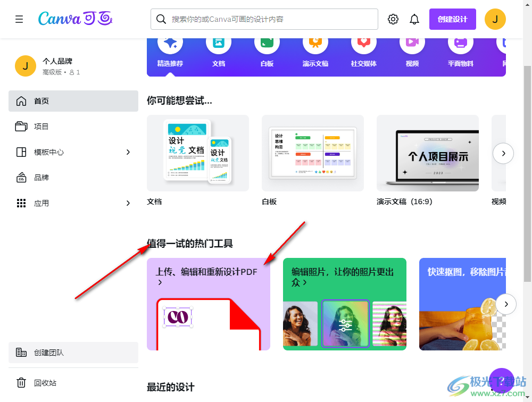Viewport: 532px width, 402px height.
Task: Open the 文档 design thumbnail
Action: [x=198, y=153]
